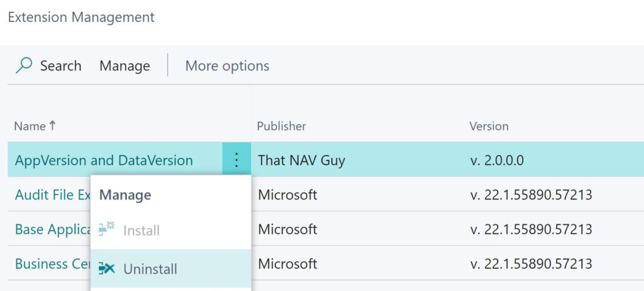Open the Audit File Export extension link

point(53,194)
